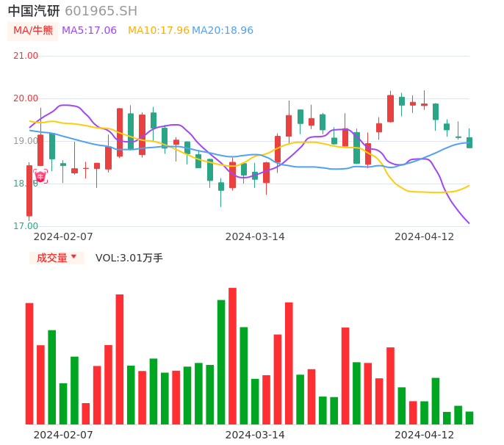Screen dimensions: 504x445
Task: Toggle the purple MA5:17.06 legend
Action: [x=89, y=31]
